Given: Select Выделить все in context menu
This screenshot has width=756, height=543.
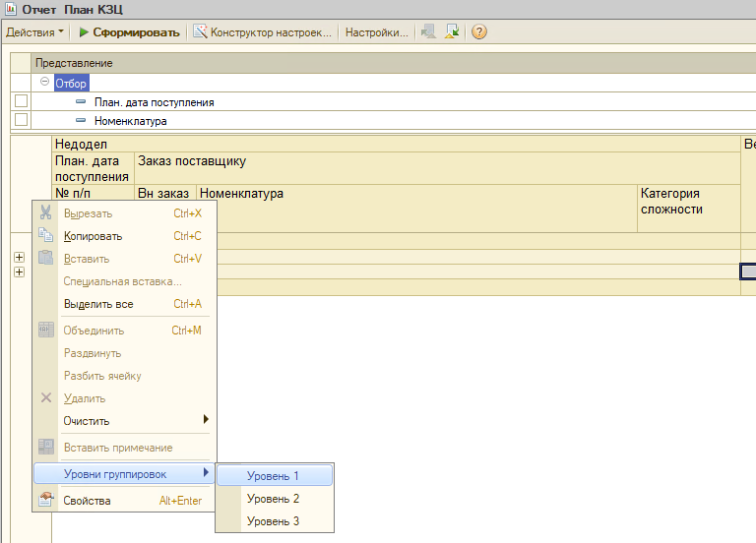Looking at the screenshot, I should [124, 304].
